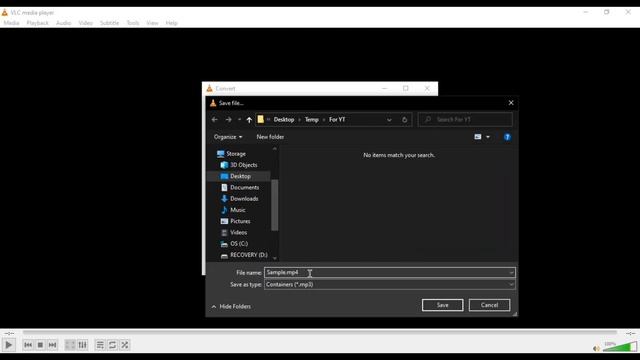Select Storage in navigation pane
Image resolution: width=640 pixels, height=360 pixels.
click(x=236, y=154)
